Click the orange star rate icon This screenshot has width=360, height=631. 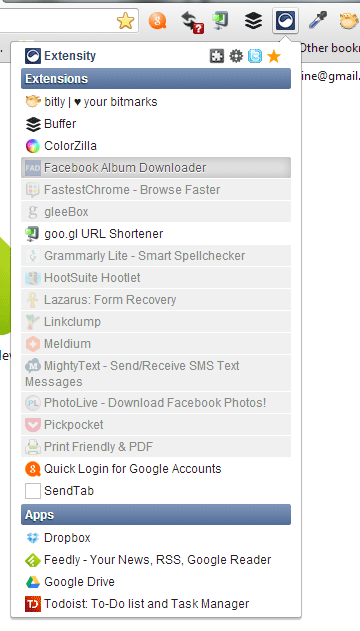(x=274, y=56)
